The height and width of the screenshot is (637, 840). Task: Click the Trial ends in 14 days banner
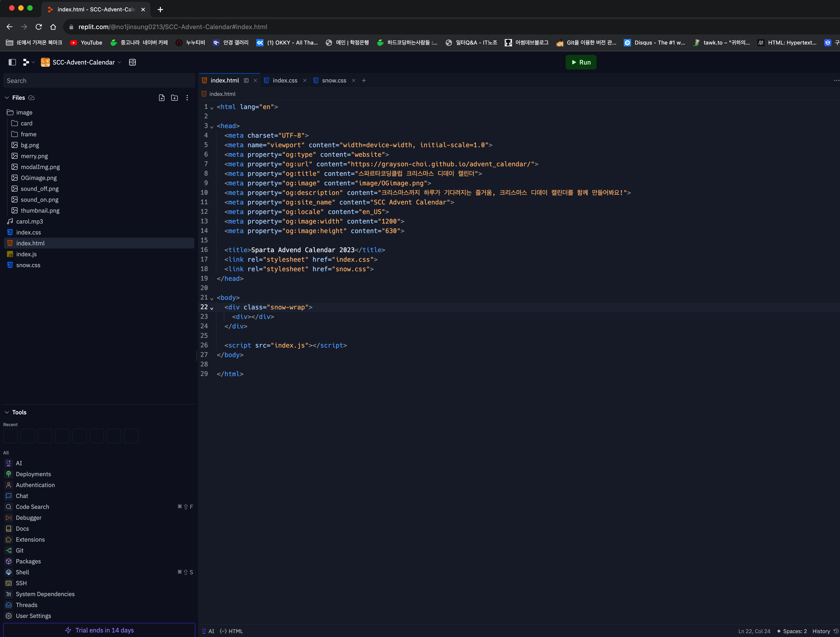[99, 630]
